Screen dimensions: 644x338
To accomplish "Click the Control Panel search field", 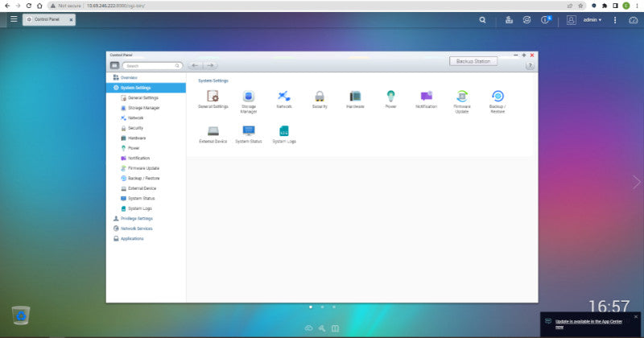I will 152,66.
